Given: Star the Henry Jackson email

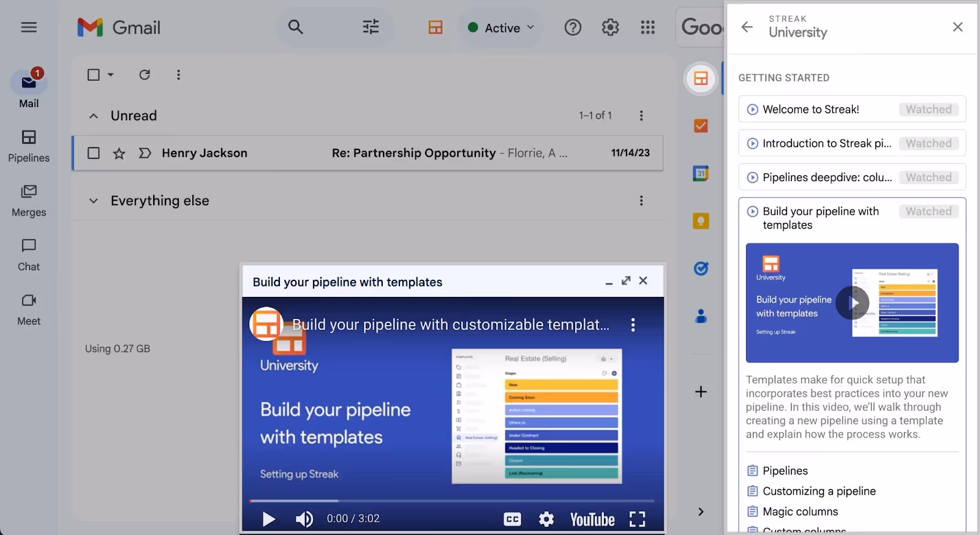Looking at the screenshot, I should [x=119, y=153].
